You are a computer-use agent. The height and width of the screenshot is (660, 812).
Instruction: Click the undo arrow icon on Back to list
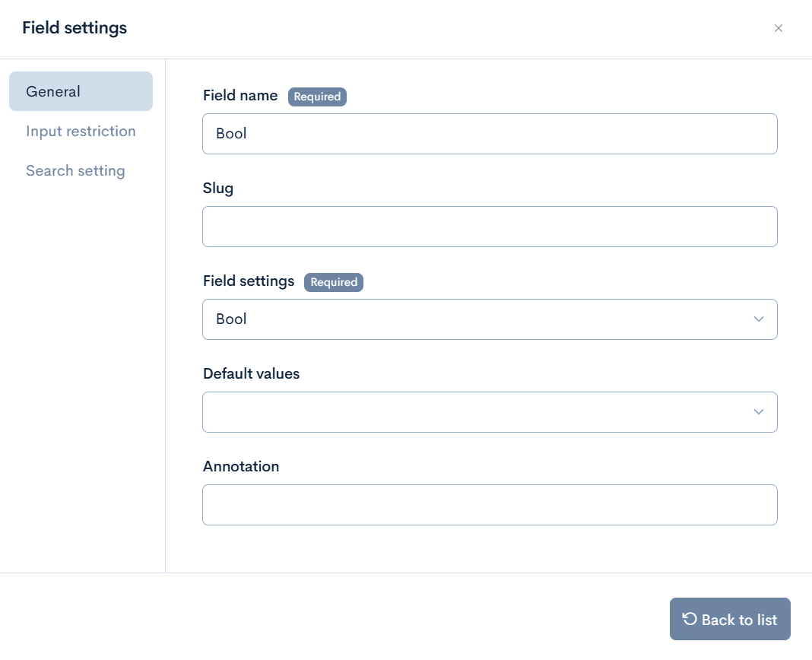pyautogui.click(x=689, y=619)
